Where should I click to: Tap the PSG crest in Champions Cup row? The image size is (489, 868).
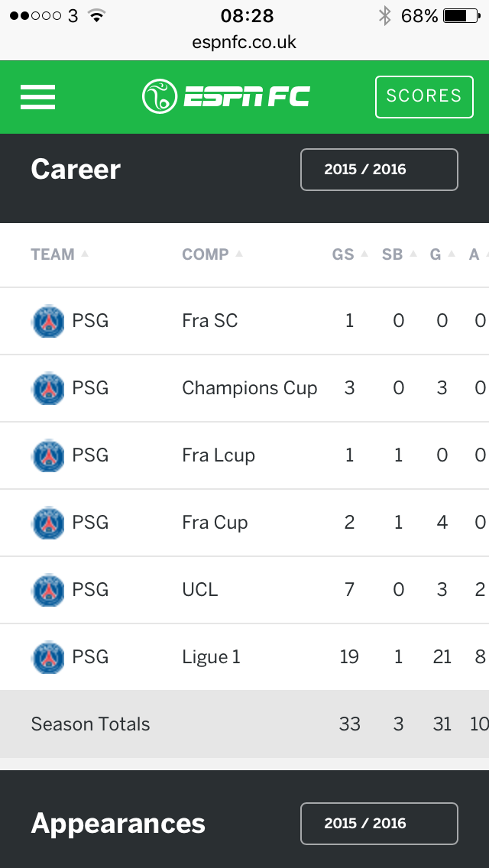[48, 389]
